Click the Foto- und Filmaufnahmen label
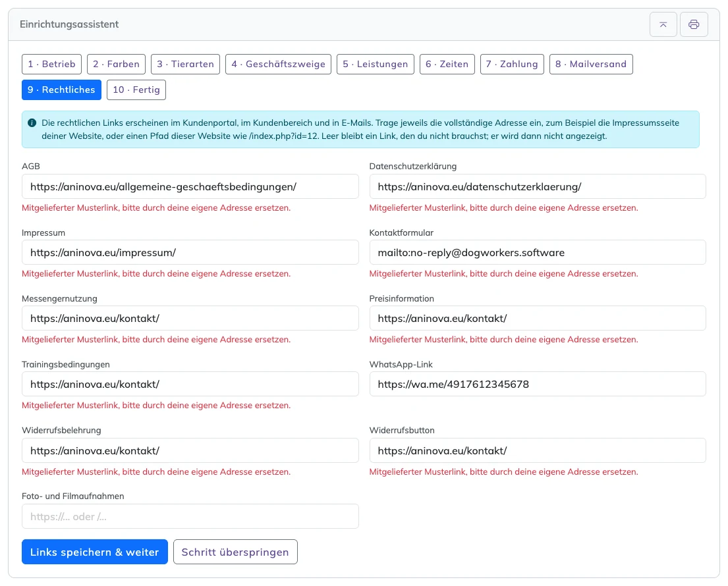The height and width of the screenshot is (586, 728). pyautogui.click(x=73, y=496)
